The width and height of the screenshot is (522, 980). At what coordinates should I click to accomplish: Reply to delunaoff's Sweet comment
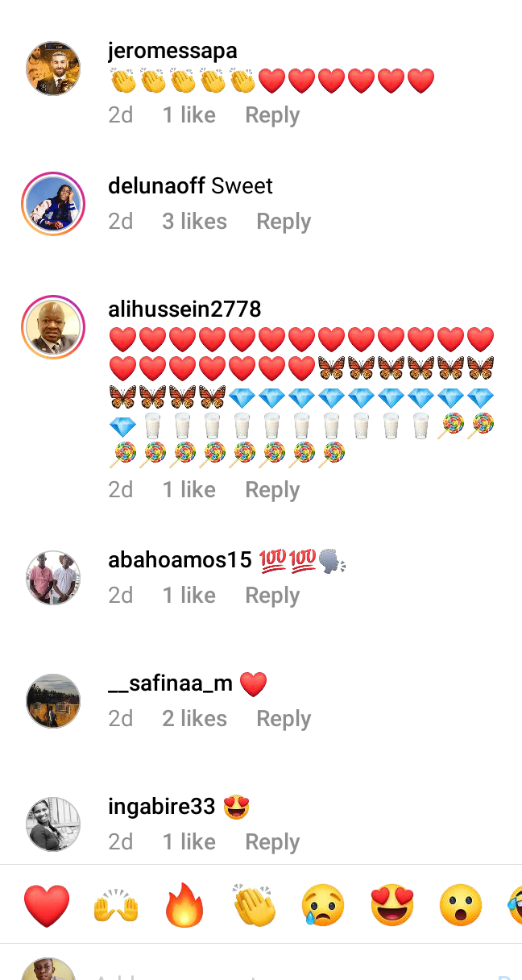coord(284,222)
